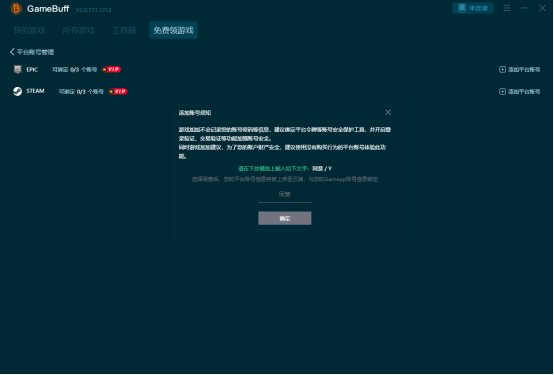Click the GameBuff title text
554x375 pixels.
pos(48,8)
